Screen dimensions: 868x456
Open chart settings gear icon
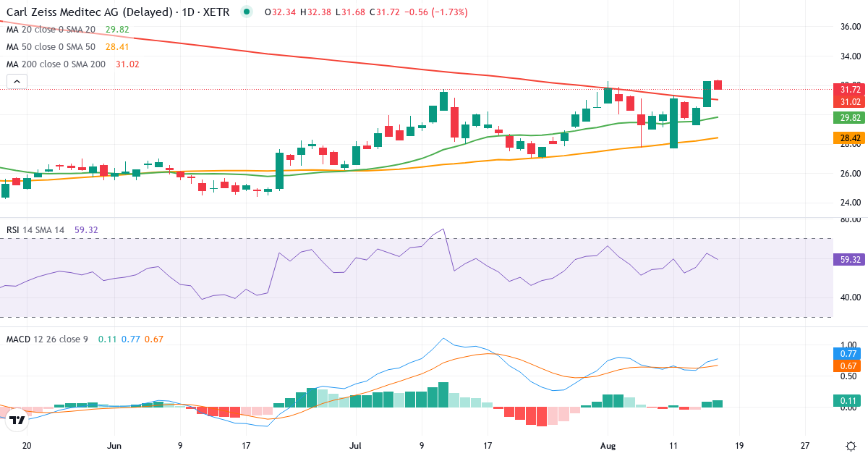coord(851,444)
